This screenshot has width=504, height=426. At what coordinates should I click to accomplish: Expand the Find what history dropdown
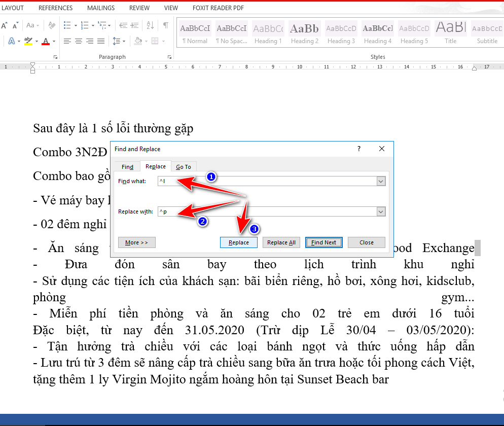pos(381,181)
